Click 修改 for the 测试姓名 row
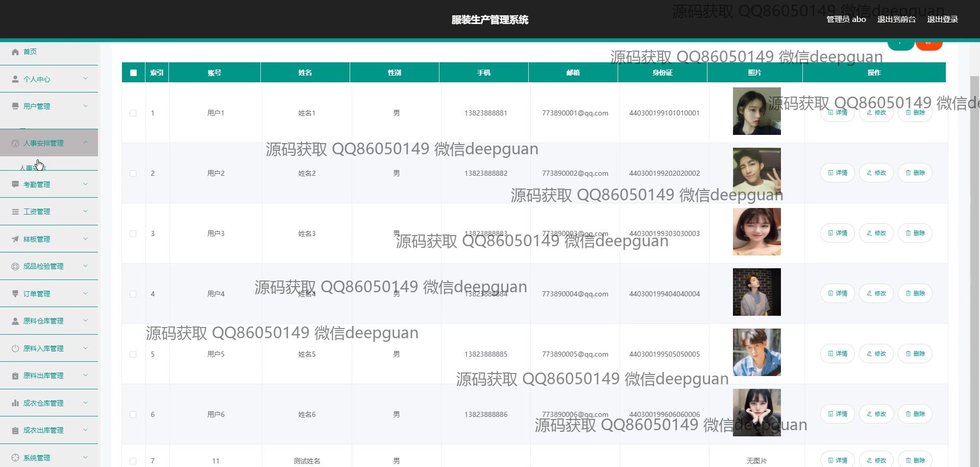 pyautogui.click(x=876, y=460)
